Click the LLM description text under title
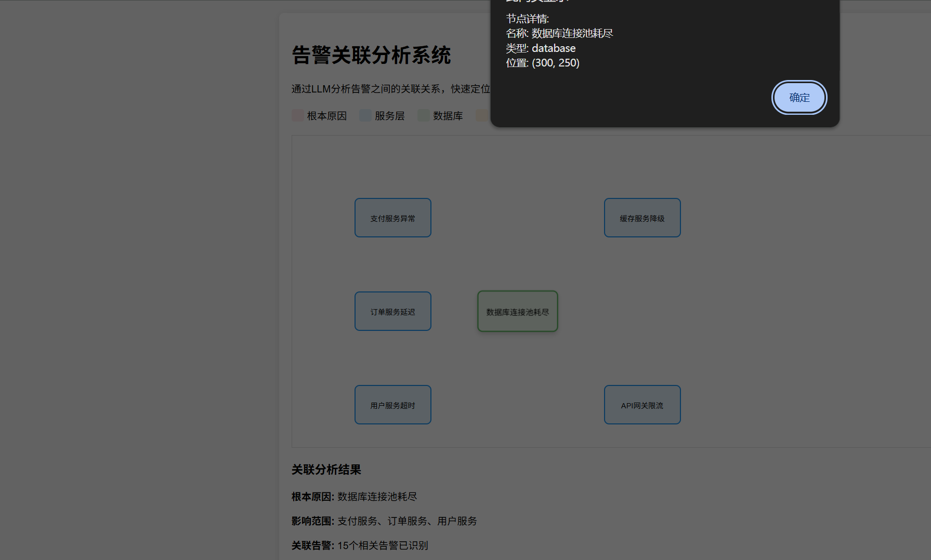 coord(390,89)
